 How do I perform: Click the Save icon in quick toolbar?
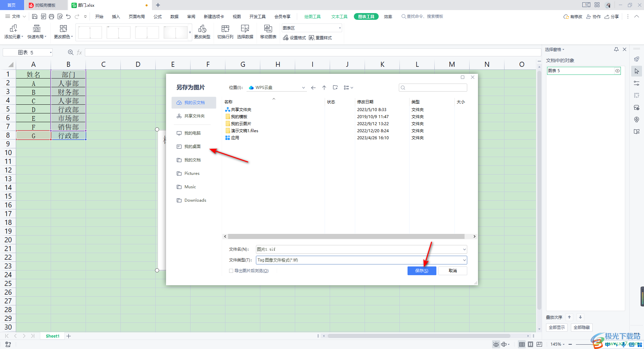pyautogui.click(x=35, y=16)
